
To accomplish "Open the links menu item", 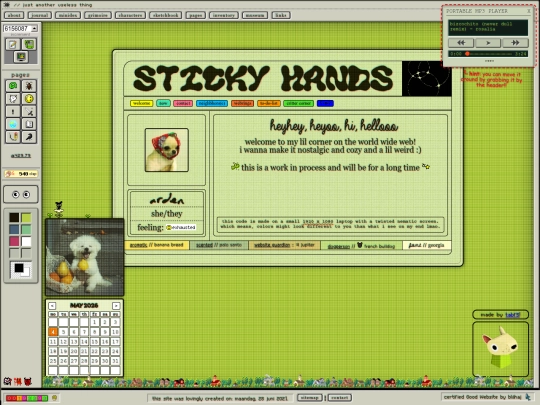I will pos(281,15).
